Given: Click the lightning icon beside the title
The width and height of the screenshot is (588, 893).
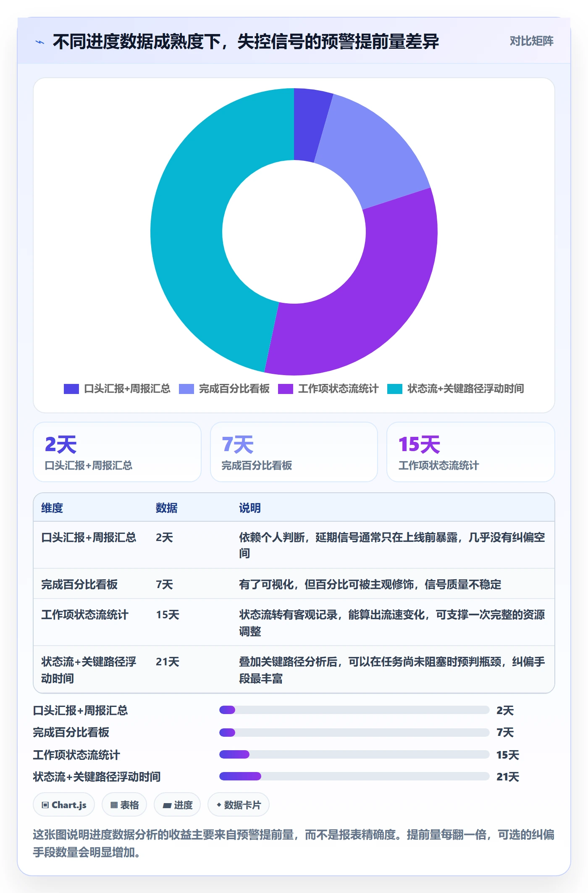Looking at the screenshot, I should [x=40, y=42].
